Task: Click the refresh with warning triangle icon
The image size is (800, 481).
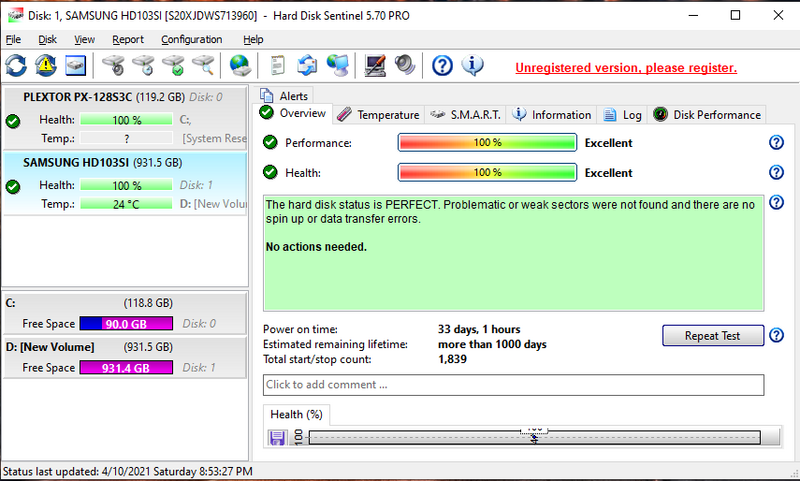Action: click(x=46, y=66)
